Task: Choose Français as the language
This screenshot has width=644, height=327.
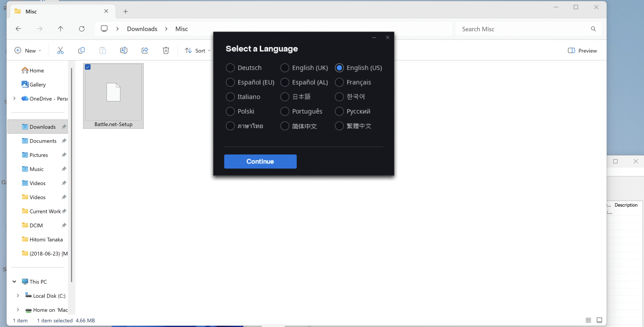Action: [x=339, y=82]
